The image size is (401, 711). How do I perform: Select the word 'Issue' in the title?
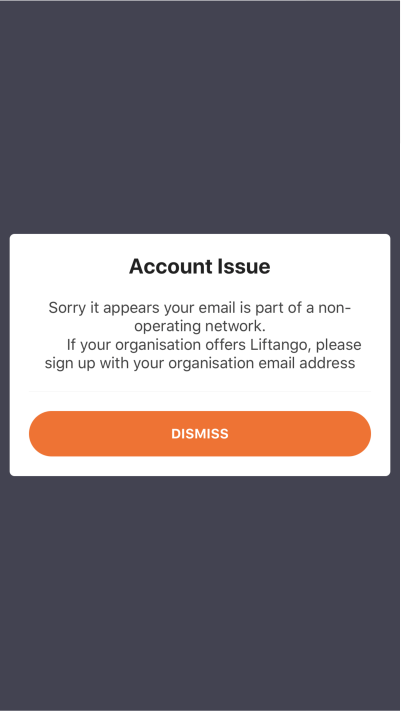(x=244, y=266)
